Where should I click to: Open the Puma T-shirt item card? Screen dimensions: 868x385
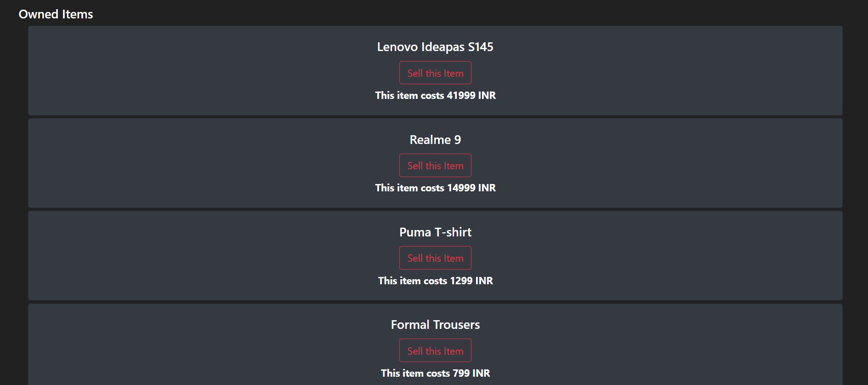[184, 256]
